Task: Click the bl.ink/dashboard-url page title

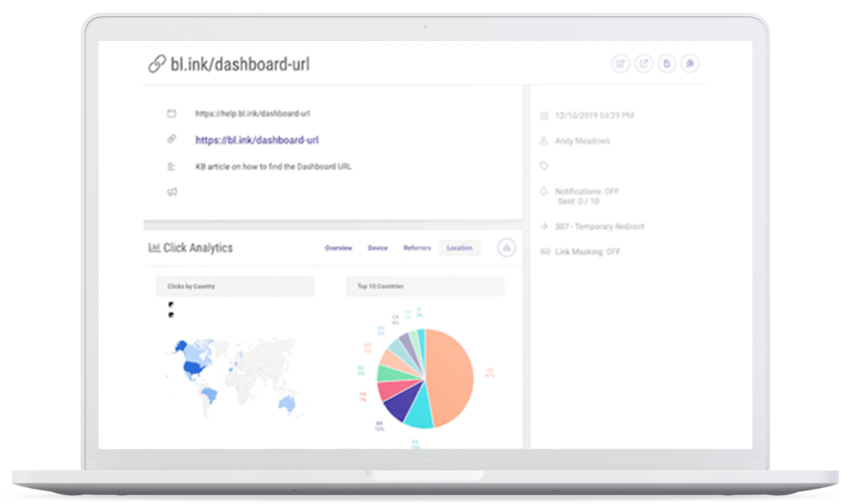Action: pyautogui.click(x=240, y=64)
